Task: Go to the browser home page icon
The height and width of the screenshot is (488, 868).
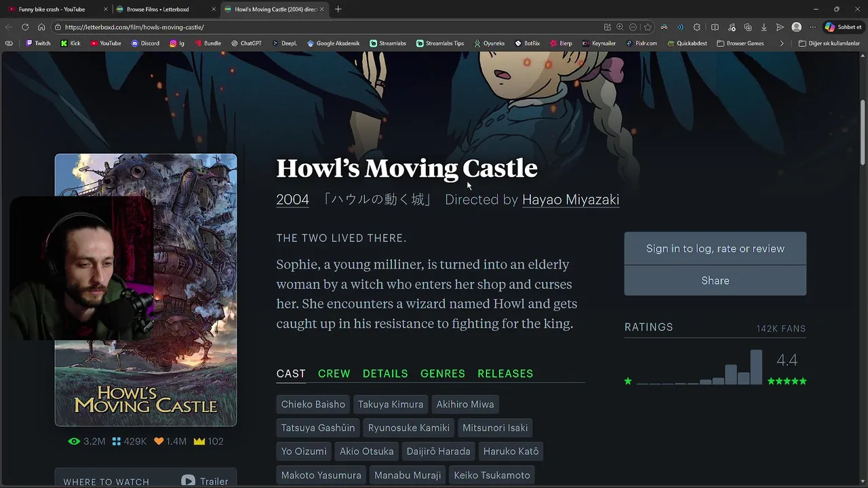Action: [41, 27]
